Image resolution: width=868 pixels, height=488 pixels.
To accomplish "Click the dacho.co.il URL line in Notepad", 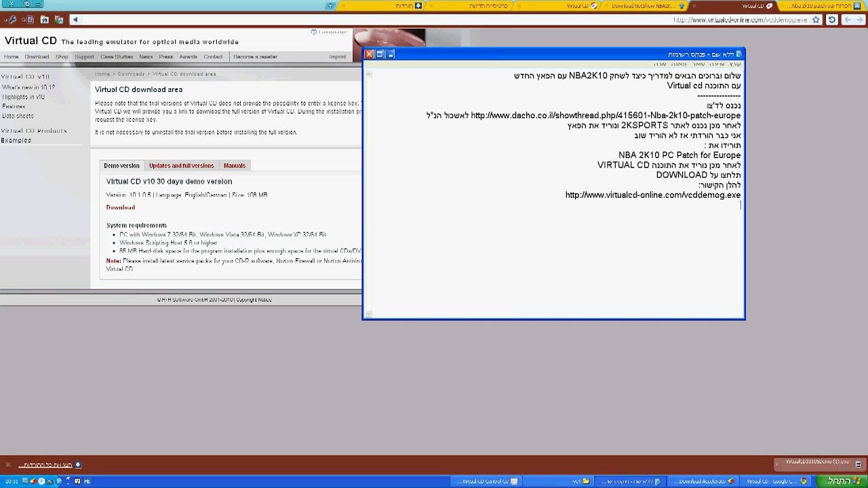I will (584, 116).
